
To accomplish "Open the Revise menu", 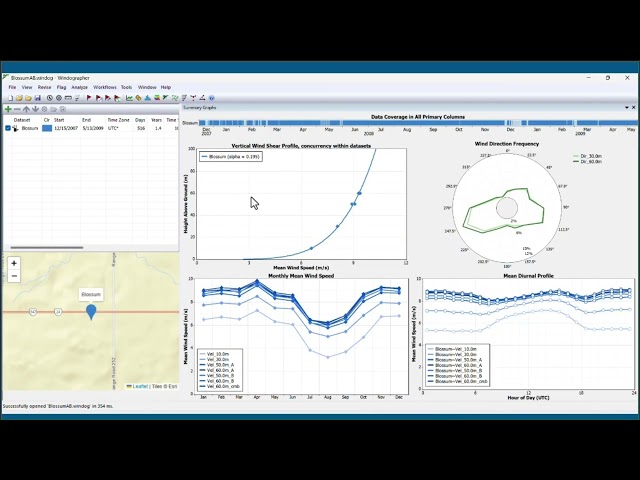I will tap(44, 87).
